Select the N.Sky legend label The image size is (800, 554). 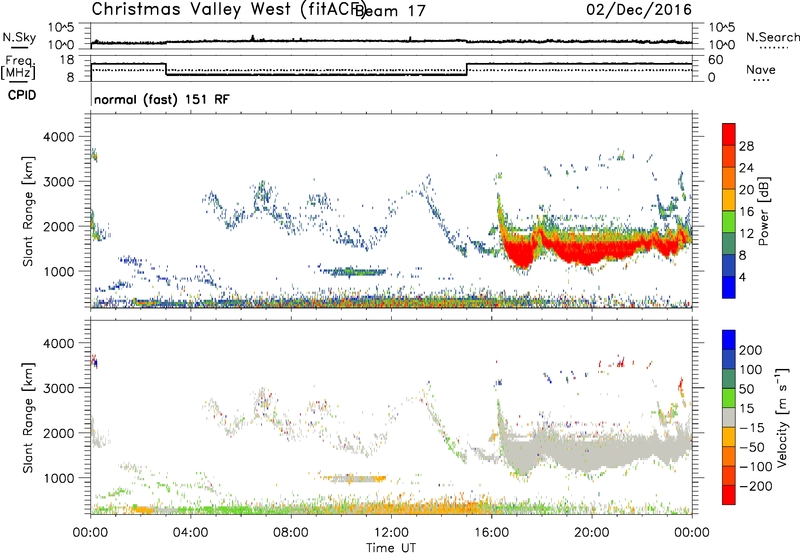click(19, 37)
